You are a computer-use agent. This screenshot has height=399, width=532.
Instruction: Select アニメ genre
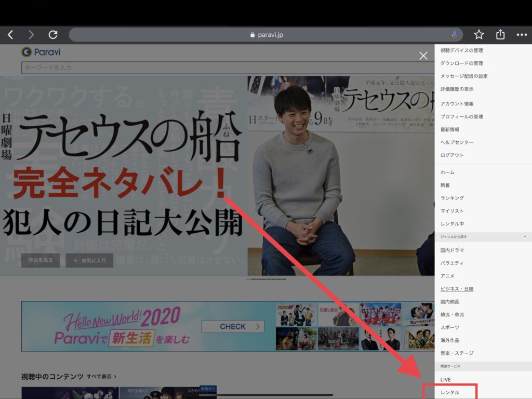[447, 276]
